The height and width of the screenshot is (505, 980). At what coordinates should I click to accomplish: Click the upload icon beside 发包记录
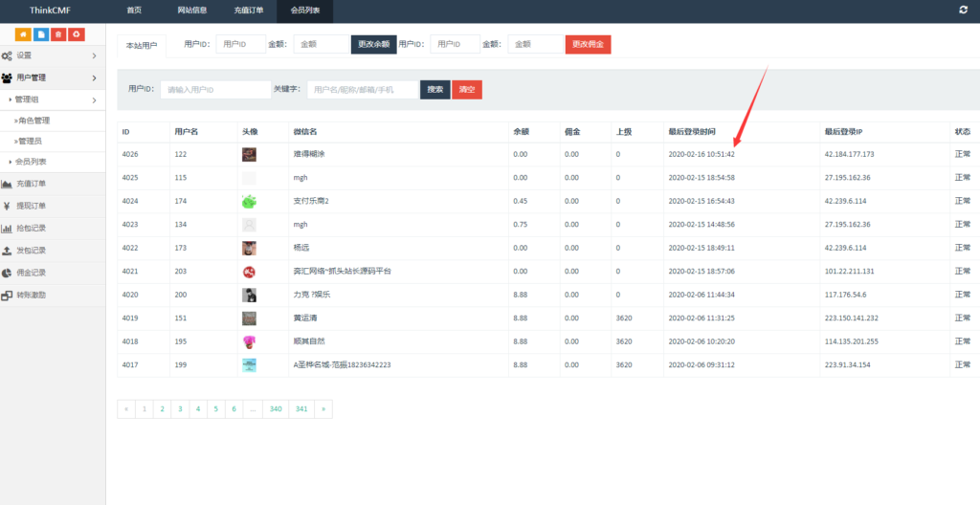(x=7, y=251)
